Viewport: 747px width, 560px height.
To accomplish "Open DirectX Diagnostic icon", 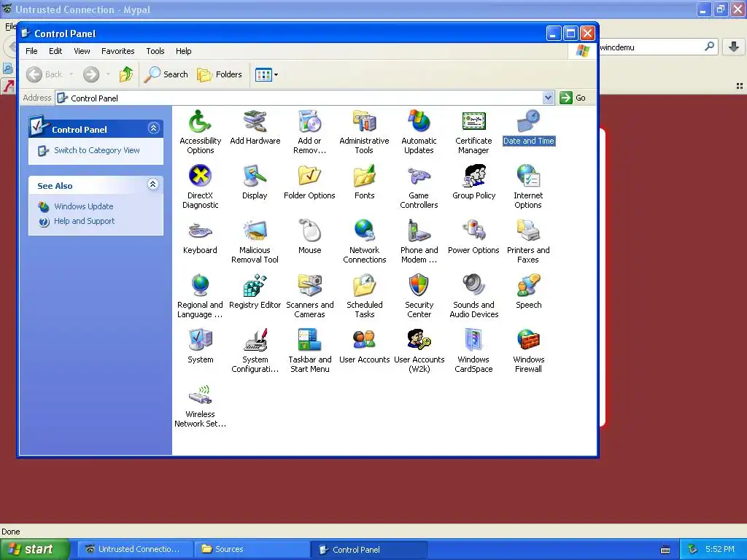I will [200, 176].
